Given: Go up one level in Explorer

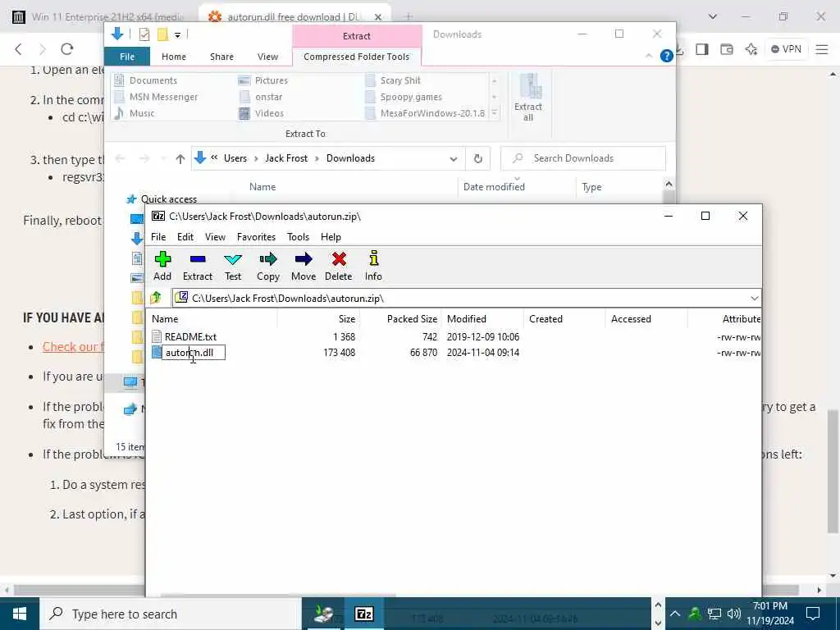Looking at the screenshot, I should [x=180, y=158].
